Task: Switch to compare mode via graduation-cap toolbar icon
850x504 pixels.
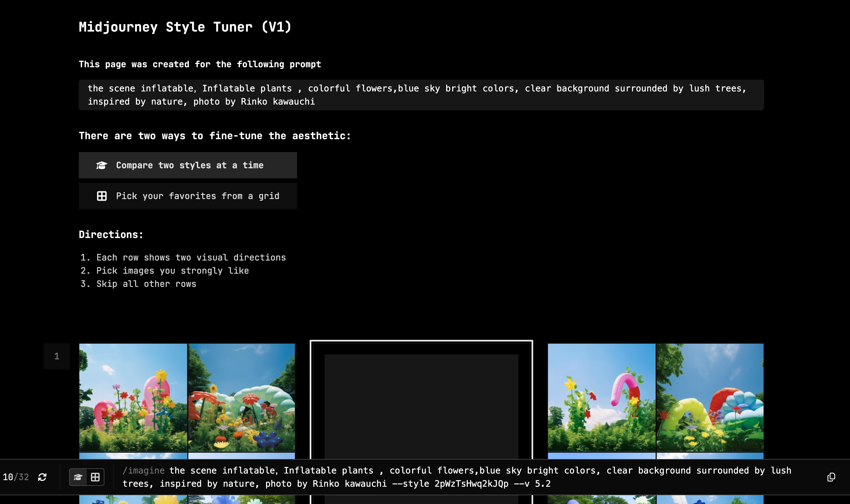Action: click(78, 477)
